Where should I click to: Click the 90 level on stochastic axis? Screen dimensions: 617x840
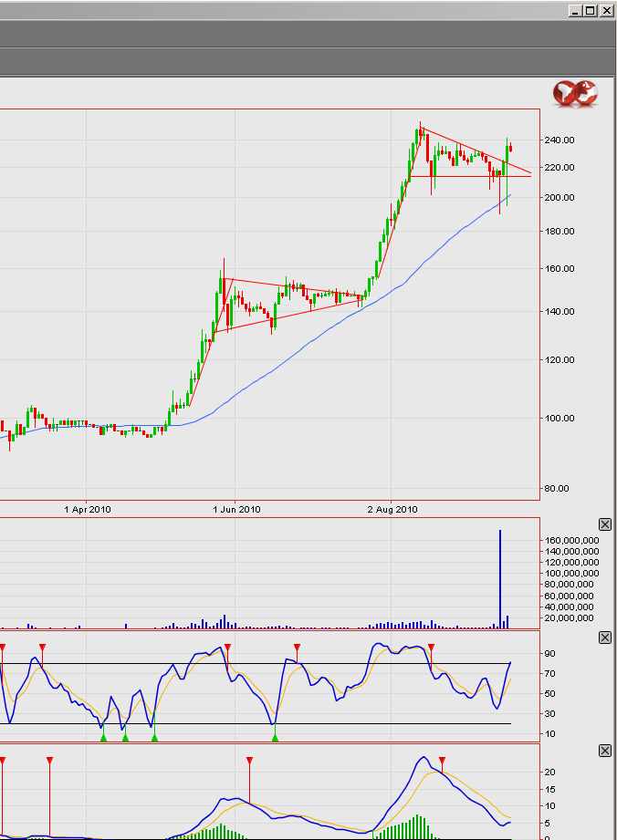(x=550, y=654)
